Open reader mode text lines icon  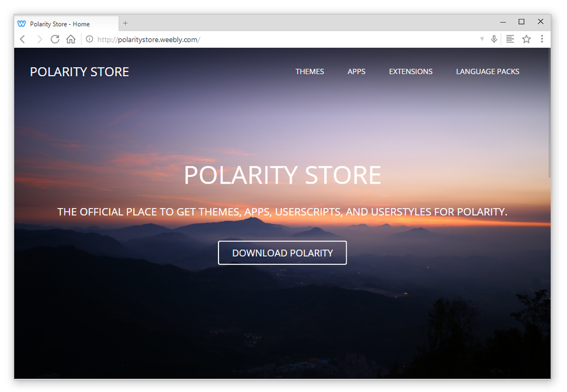(510, 39)
